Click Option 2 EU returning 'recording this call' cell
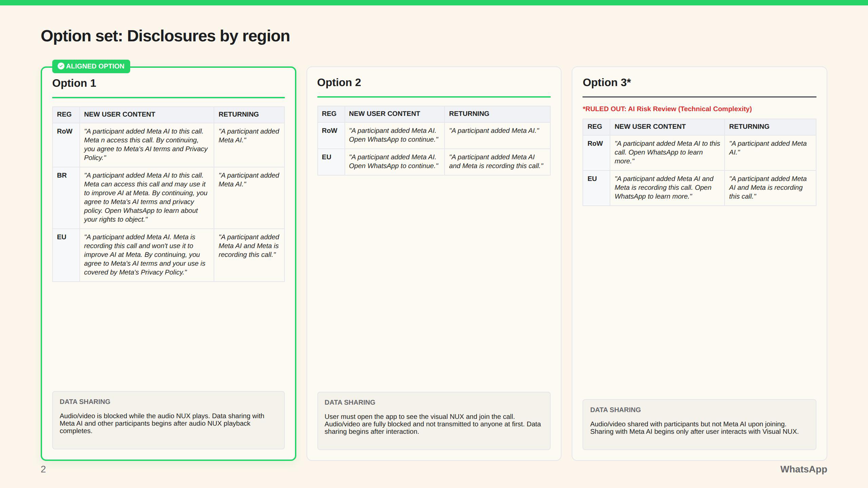The width and height of the screenshot is (868, 488). (x=497, y=162)
